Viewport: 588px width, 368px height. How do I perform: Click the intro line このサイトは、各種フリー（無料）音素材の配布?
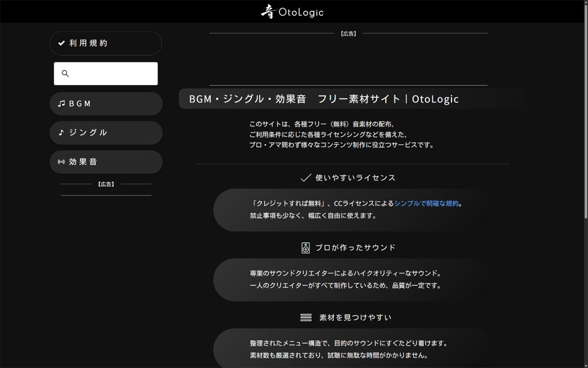pos(322,124)
